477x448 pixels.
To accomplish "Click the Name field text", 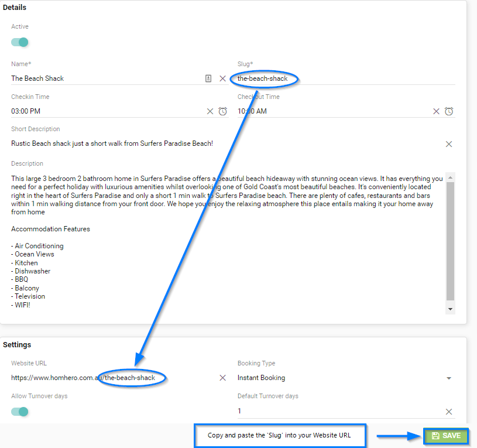I will 37,78.
